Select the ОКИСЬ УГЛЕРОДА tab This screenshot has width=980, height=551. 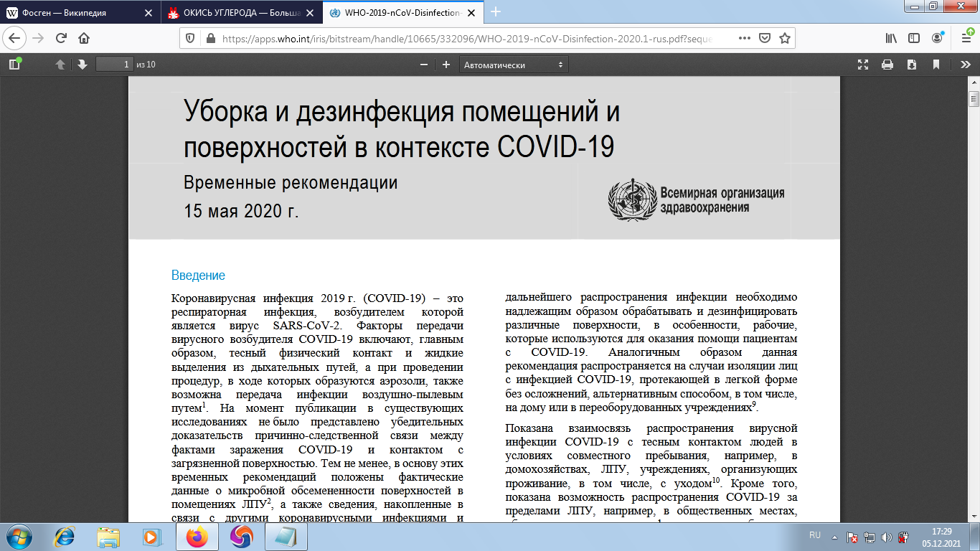point(237,11)
